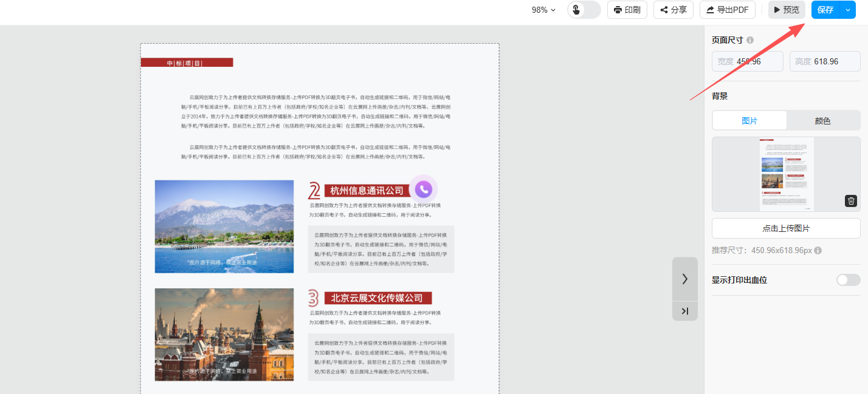This screenshot has width=868, height=394.
Task: Click the page size info icon
Action: pyautogui.click(x=750, y=40)
